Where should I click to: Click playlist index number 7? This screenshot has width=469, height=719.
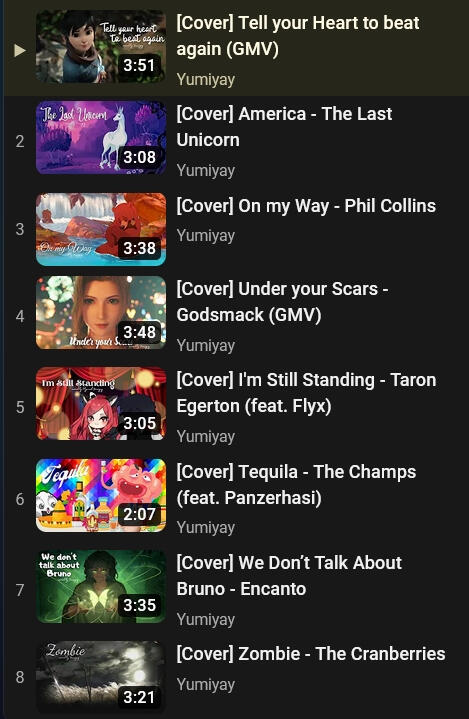20,590
